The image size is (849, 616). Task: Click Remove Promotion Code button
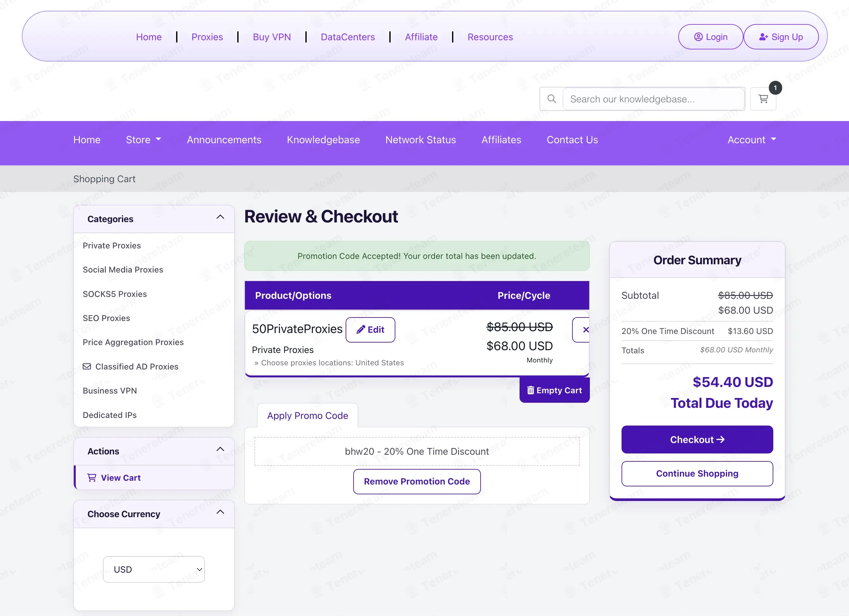[417, 481]
